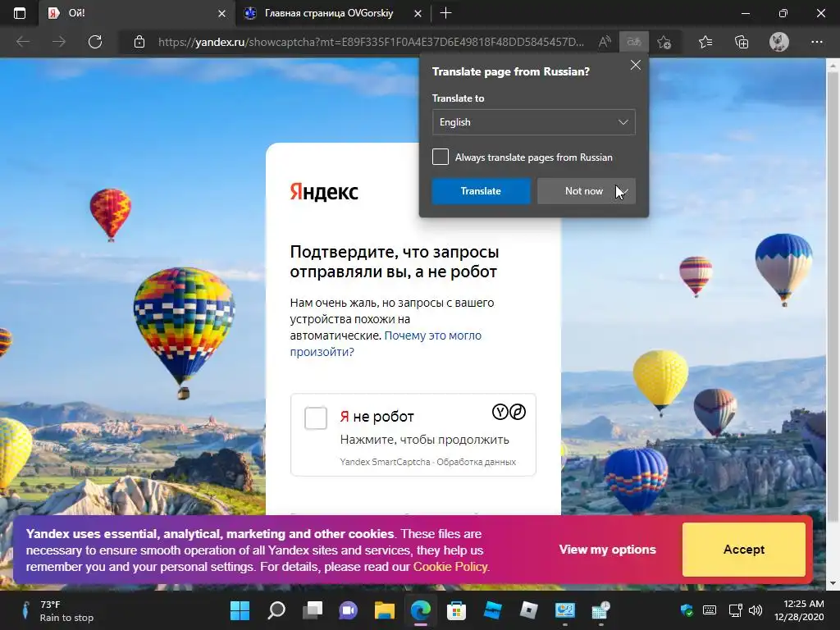Open the Collections panel
840x630 pixels.
pyautogui.click(x=742, y=42)
